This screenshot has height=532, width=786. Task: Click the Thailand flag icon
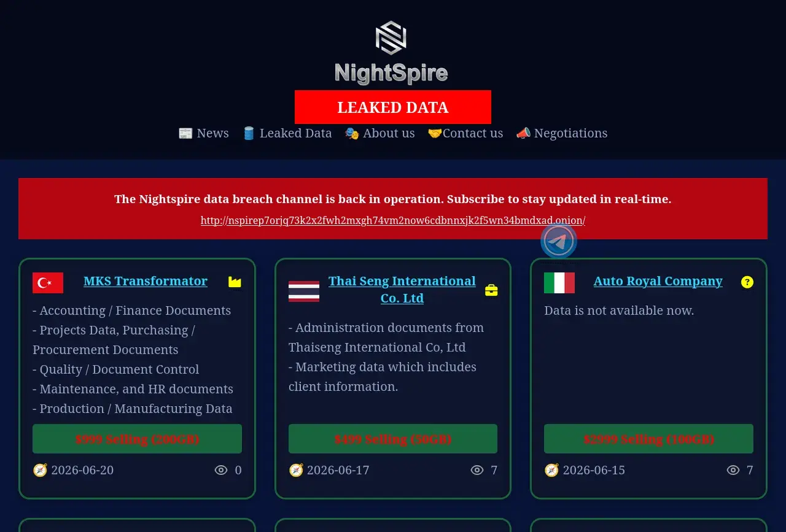(x=304, y=291)
